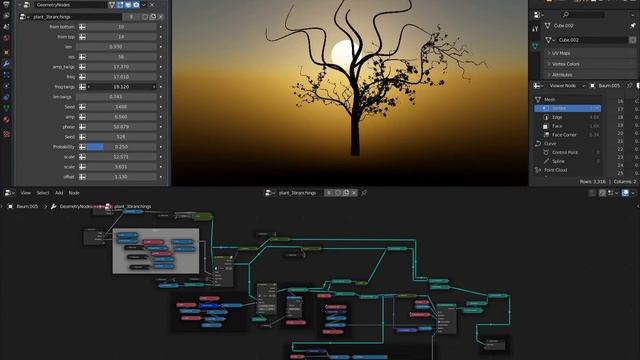Open the right properties editor's editor type dropdown
The height and width of the screenshot is (360, 640).
(539, 15)
